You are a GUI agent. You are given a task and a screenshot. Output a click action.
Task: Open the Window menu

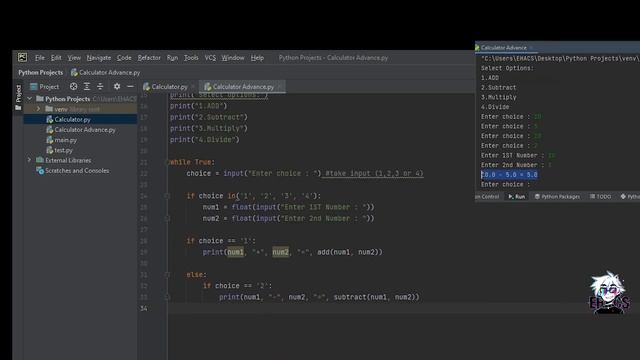click(x=233, y=58)
